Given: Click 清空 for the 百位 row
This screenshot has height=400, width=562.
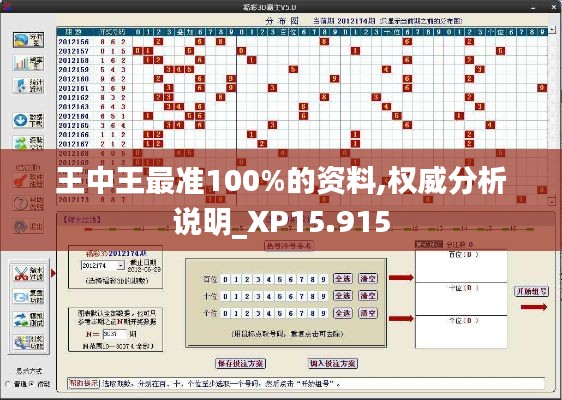Looking at the screenshot, I should click(x=368, y=279).
